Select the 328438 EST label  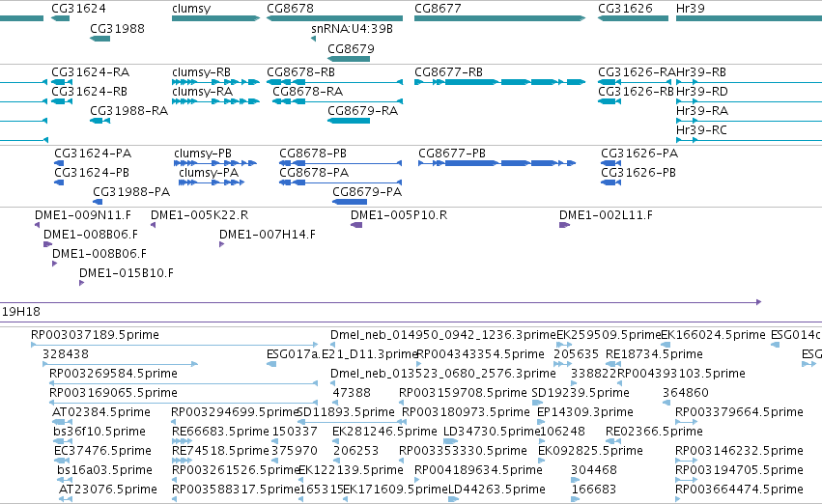(x=66, y=354)
